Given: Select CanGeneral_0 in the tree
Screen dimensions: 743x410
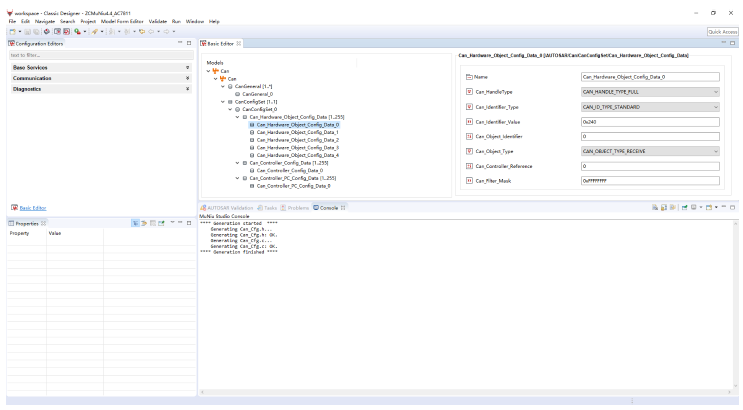Looking at the screenshot, I should pos(257,94).
